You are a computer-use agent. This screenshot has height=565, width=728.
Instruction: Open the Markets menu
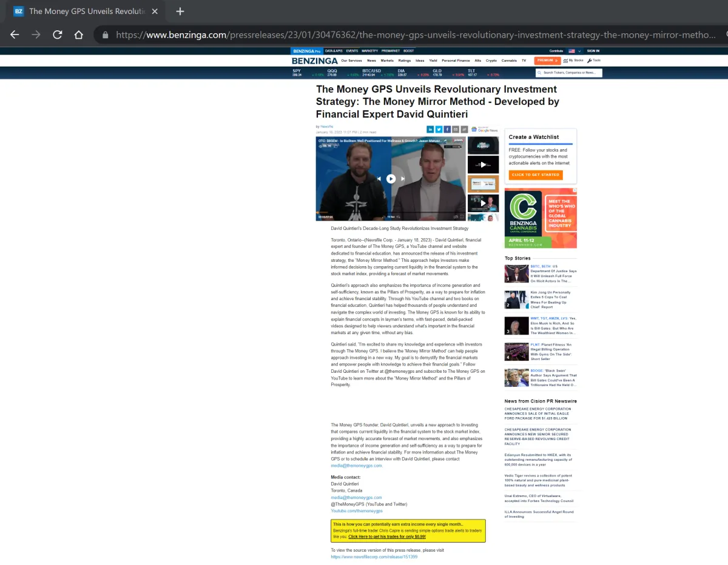[x=387, y=61]
